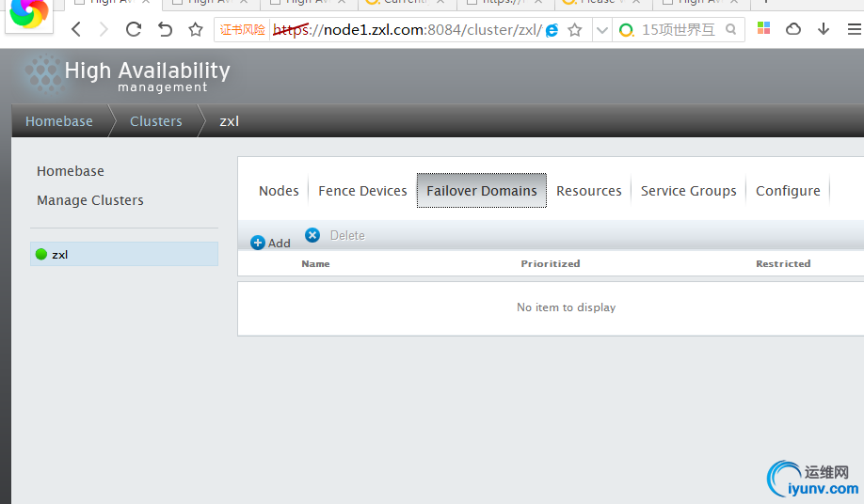Open the Resources tab

pyautogui.click(x=589, y=191)
